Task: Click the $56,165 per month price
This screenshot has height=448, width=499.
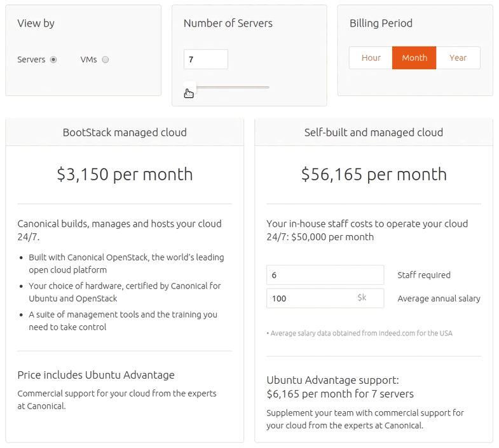Action: click(374, 174)
